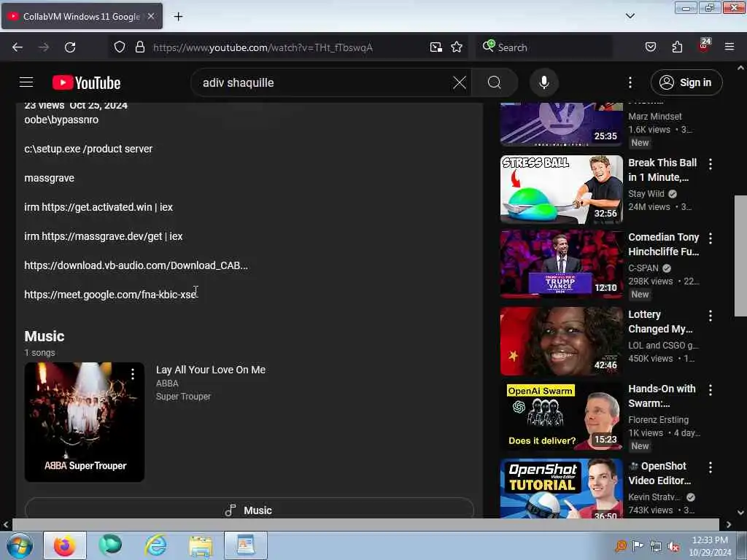Open the Lay All Your Love On Me song title
This screenshot has width=747, height=560.
click(x=211, y=370)
